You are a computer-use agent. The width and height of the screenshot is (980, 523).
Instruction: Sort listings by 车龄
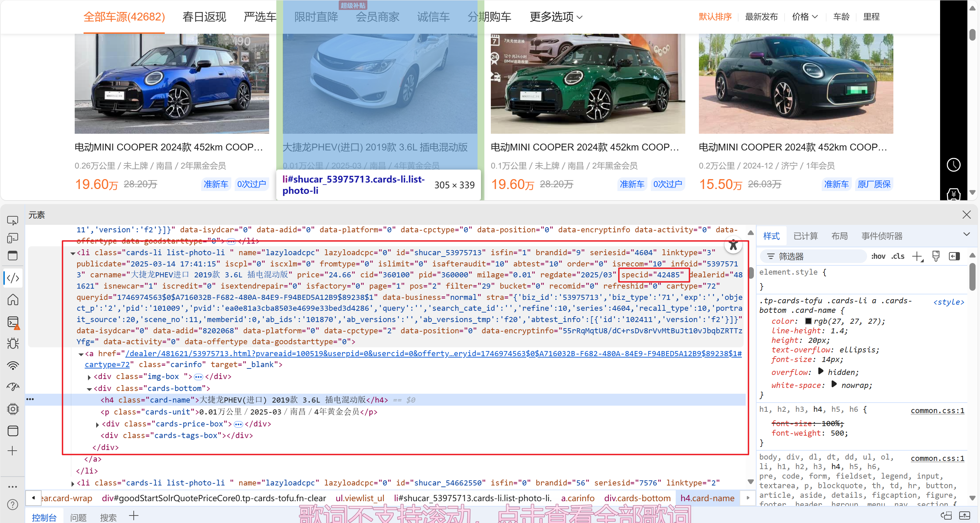tap(841, 17)
